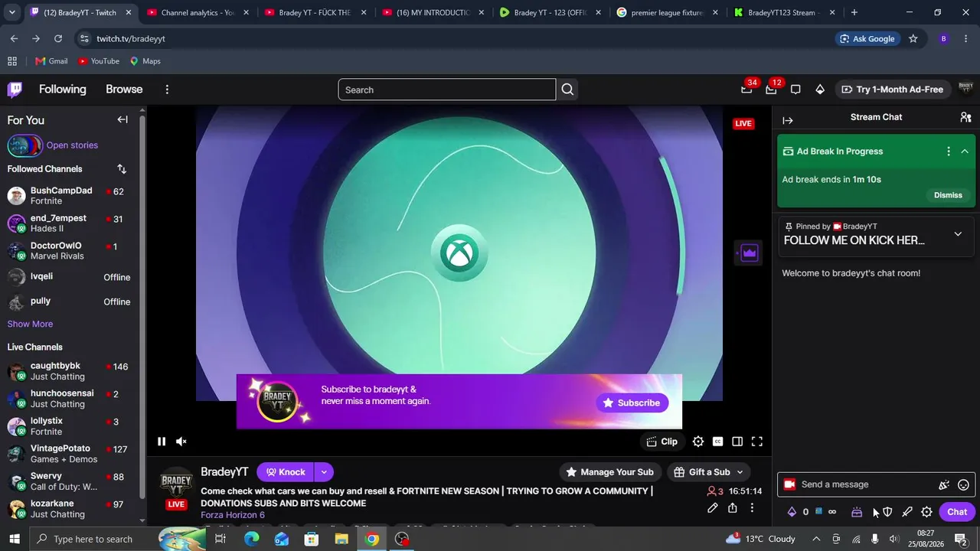Open Chrome tab search dropdown arrow
The image size is (980, 551).
(x=11, y=12)
